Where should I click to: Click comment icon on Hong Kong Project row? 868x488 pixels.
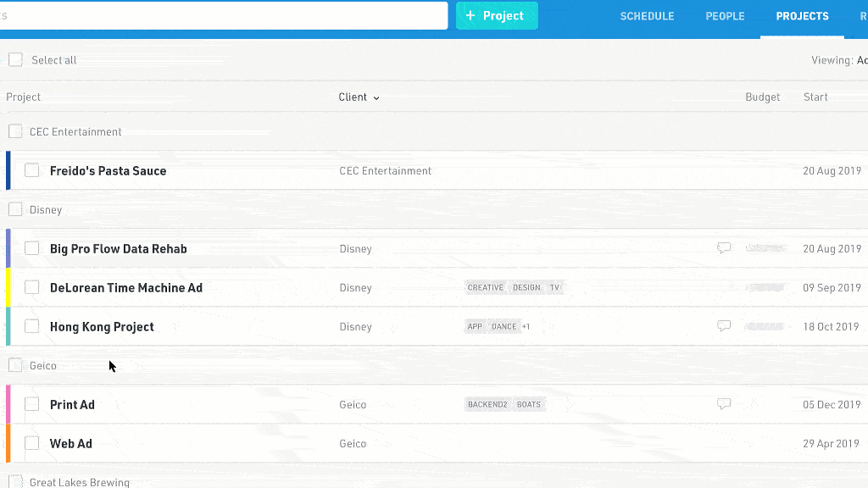tap(724, 326)
